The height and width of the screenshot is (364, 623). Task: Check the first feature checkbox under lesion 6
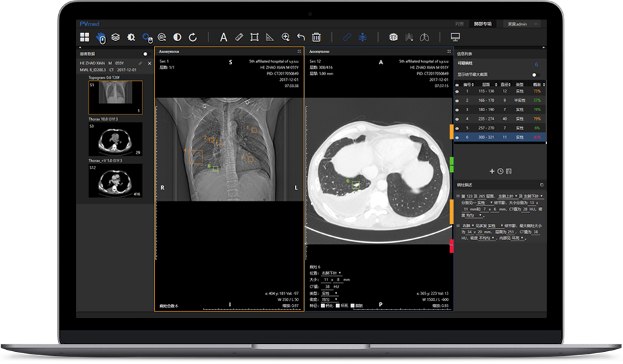click(322, 305)
